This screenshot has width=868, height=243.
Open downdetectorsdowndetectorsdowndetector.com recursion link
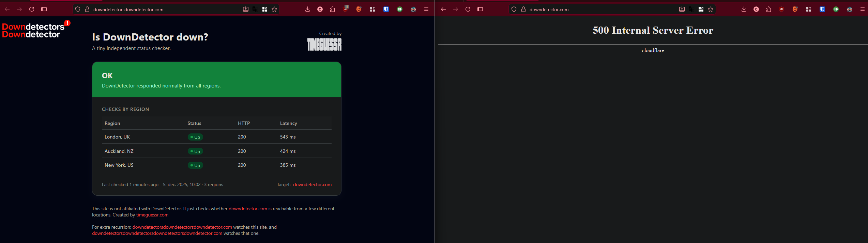[182, 227]
